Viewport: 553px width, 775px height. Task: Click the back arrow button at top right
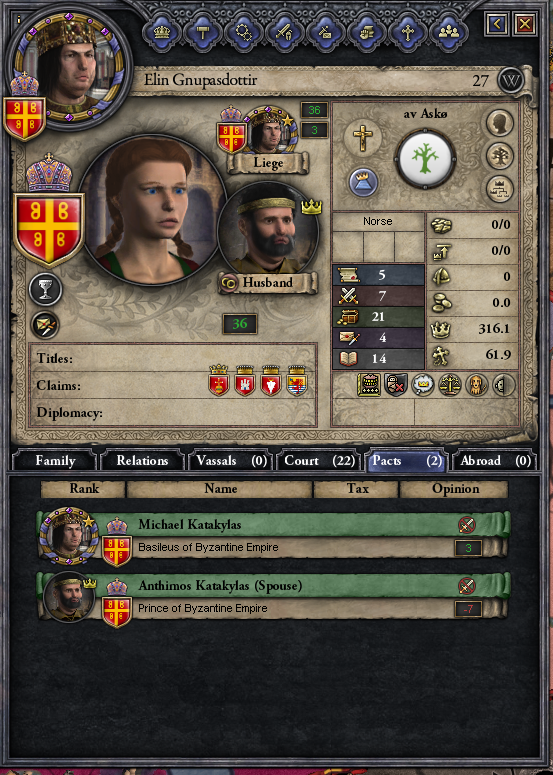coord(498,24)
